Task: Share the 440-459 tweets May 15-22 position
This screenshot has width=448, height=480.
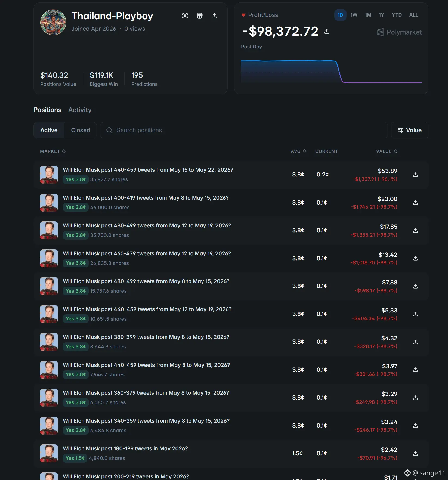Action: pyautogui.click(x=415, y=175)
